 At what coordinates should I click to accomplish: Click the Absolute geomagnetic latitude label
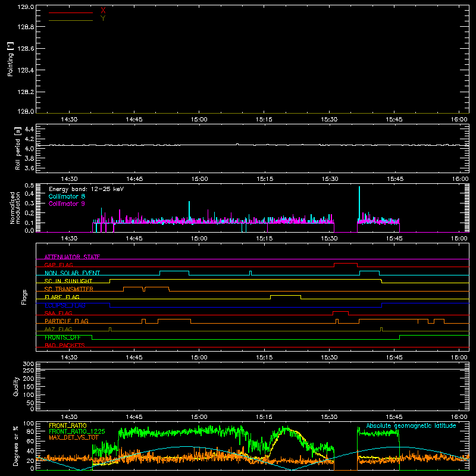coord(411,426)
